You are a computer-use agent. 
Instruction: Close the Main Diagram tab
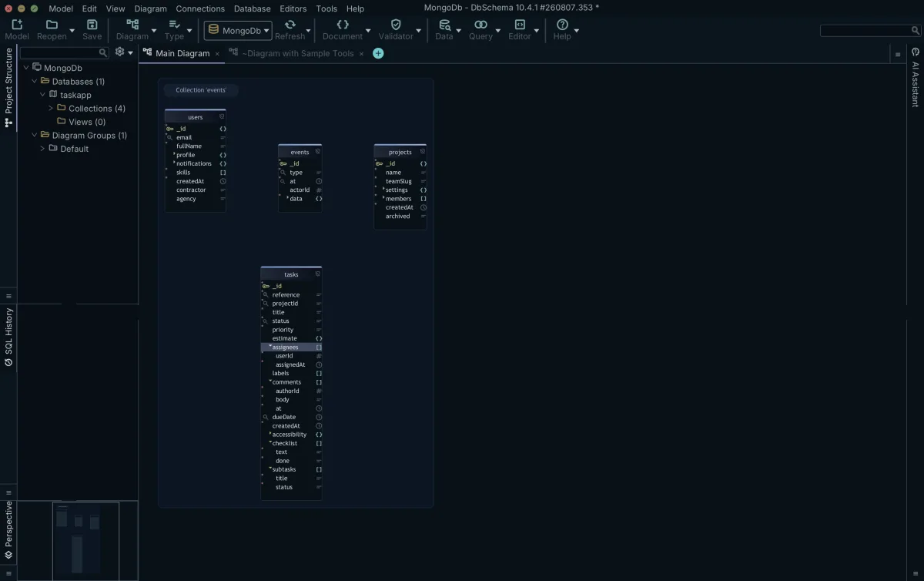tap(217, 54)
